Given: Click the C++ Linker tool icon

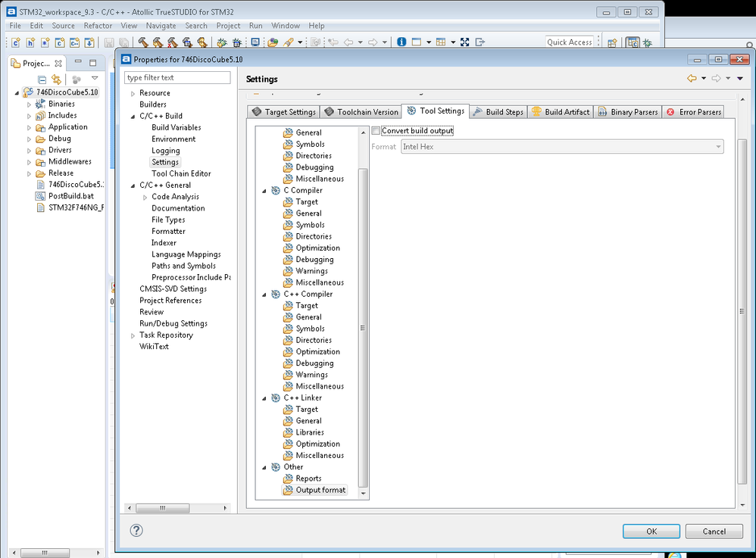Looking at the screenshot, I should 276,398.
